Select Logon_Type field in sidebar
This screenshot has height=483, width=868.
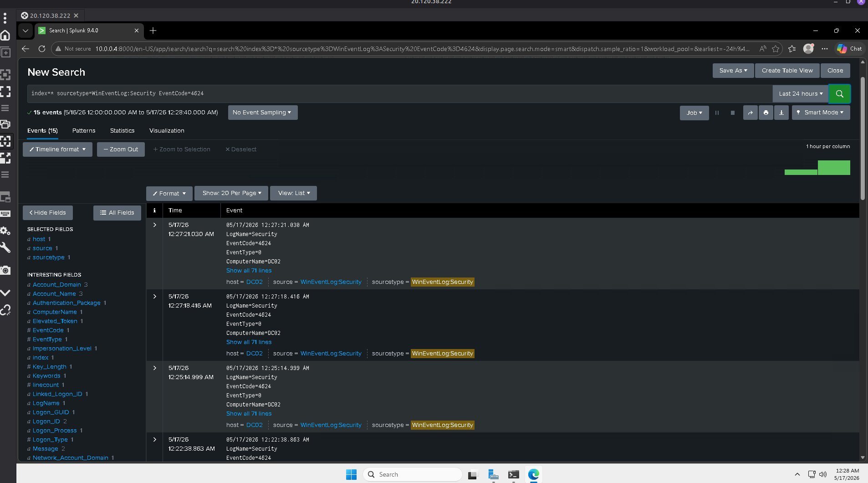pos(50,440)
